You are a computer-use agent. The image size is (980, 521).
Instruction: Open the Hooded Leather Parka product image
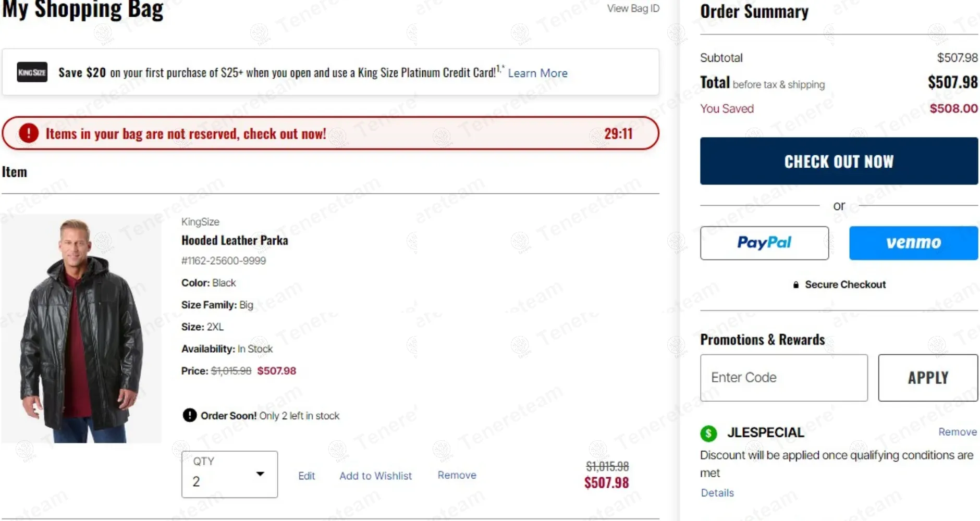81,329
